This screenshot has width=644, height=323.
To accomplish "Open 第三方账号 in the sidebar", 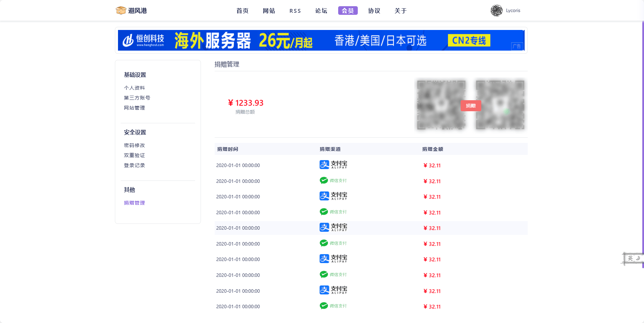I will [x=137, y=98].
